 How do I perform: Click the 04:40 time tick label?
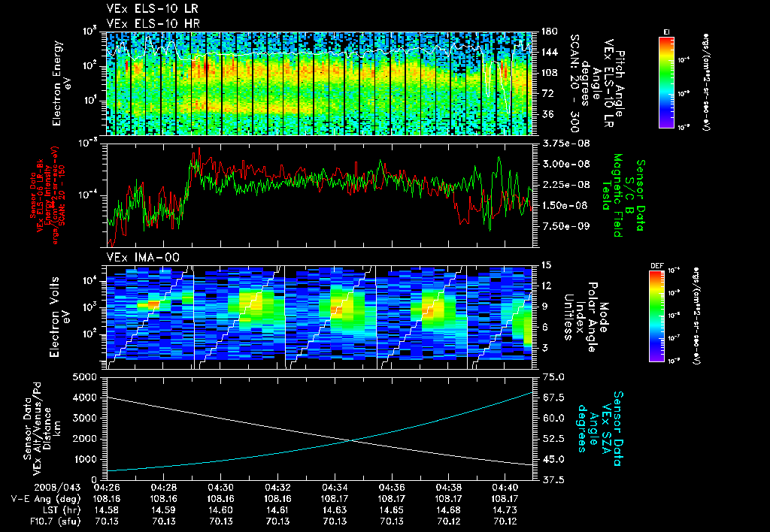[505, 488]
